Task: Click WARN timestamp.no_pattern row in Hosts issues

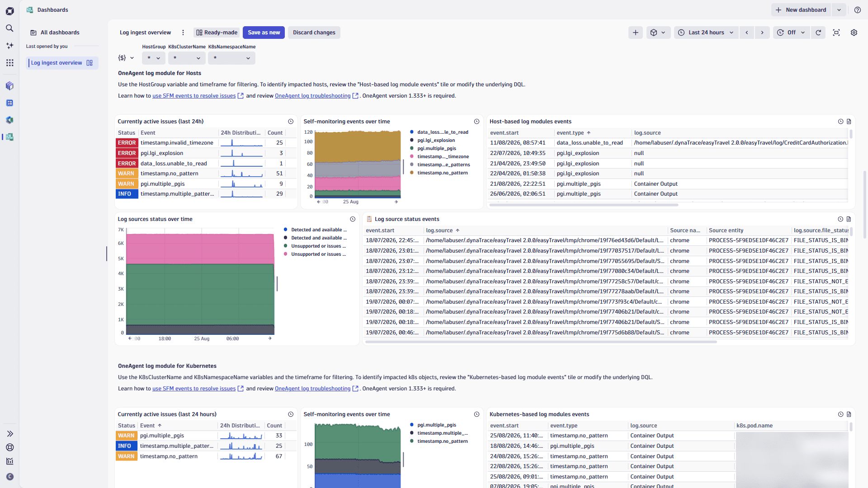Action: coord(207,174)
